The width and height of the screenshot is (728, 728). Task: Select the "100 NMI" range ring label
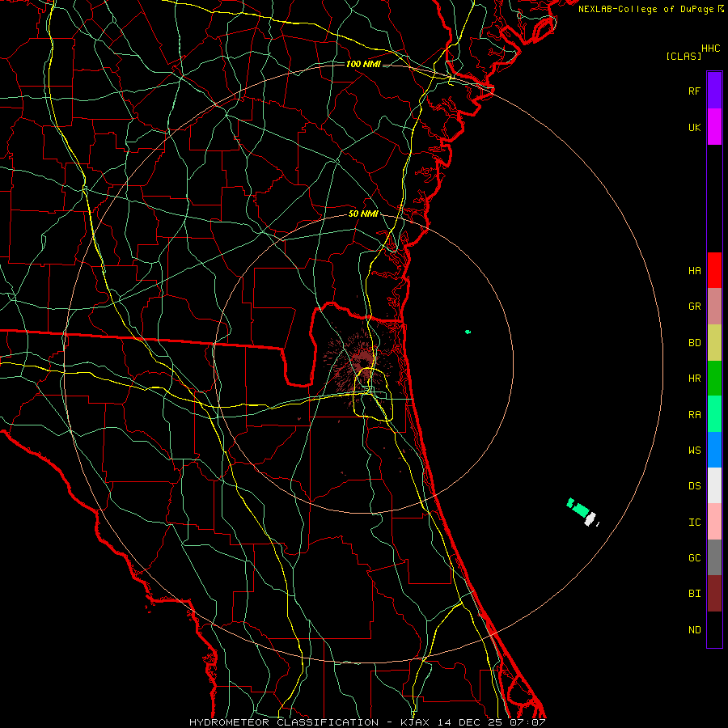point(363,64)
